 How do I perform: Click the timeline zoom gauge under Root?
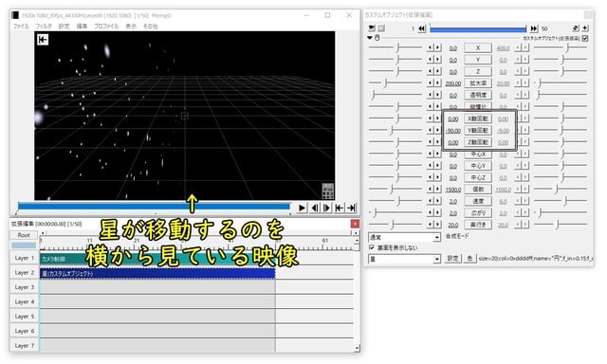(x=24, y=246)
